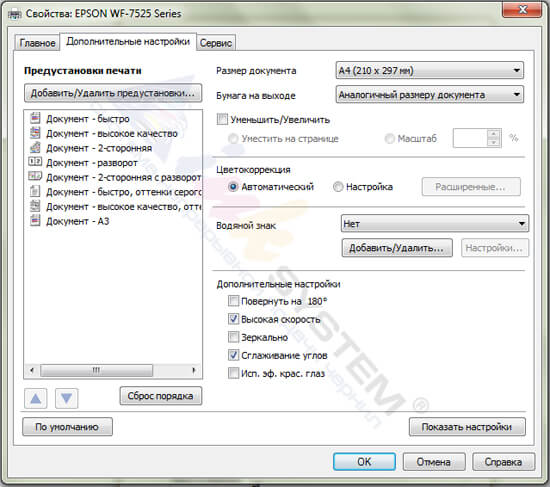Pick the 'Документ - 2-сторонняя' preset icon
This screenshot has height=487, width=550.
pyautogui.click(x=35, y=148)
